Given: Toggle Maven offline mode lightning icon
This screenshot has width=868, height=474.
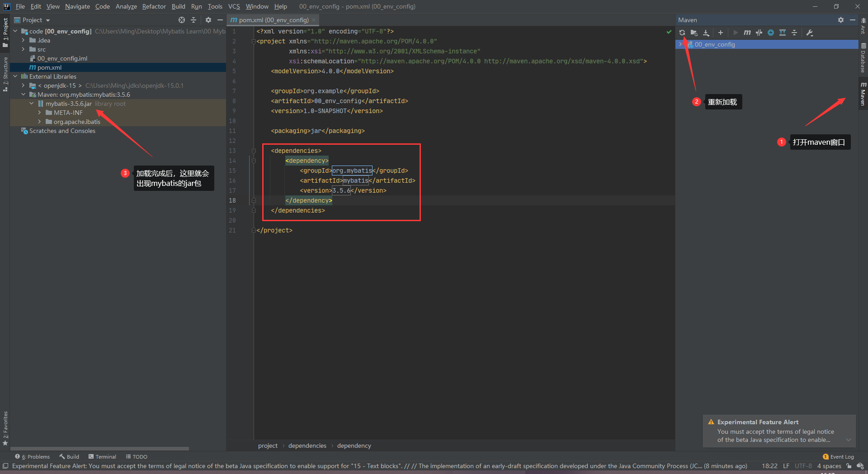Looking at the screenshot, I should (x=771, y=33).
